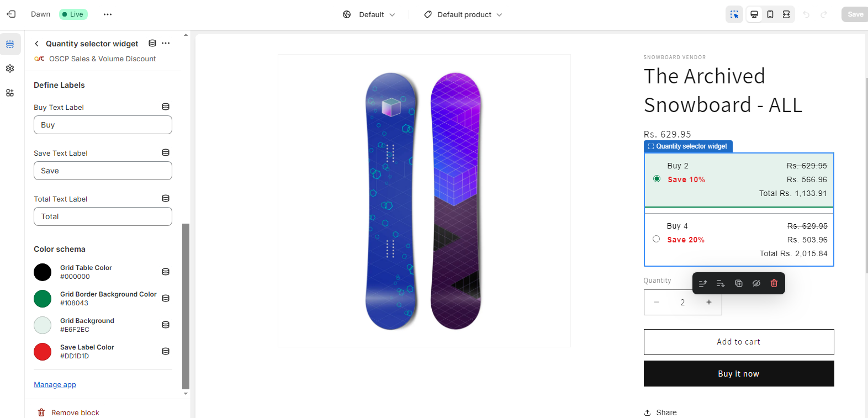Viewport: 868px width, 418px height.
Task: Open the Sections panel icon in sidebar
Action: click(x=10, y=44)
